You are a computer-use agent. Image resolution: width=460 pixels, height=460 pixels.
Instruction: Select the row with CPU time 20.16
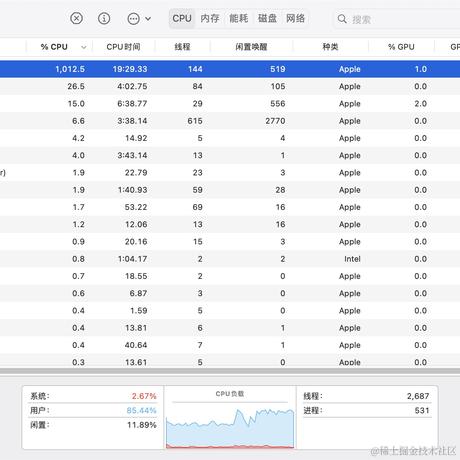coord(230,242)
